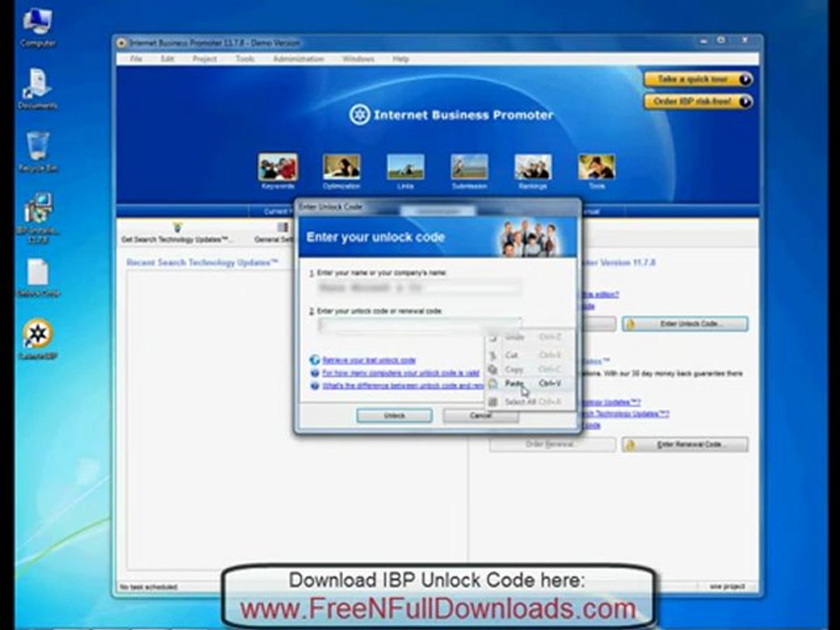Click the Unlock Code file icon
840x630 pixels.
pos(38,278)
